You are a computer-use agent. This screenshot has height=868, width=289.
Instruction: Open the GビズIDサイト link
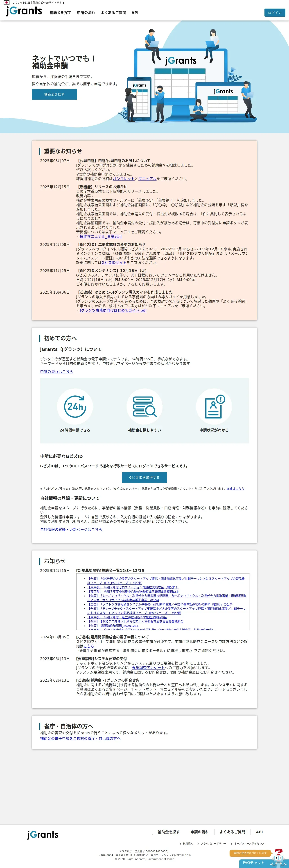point(114,263)
